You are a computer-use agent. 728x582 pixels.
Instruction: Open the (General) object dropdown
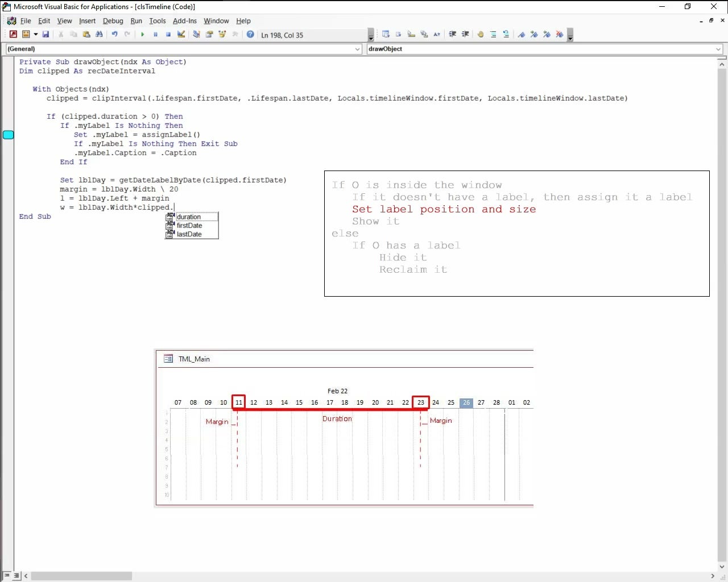click(357, 49)
